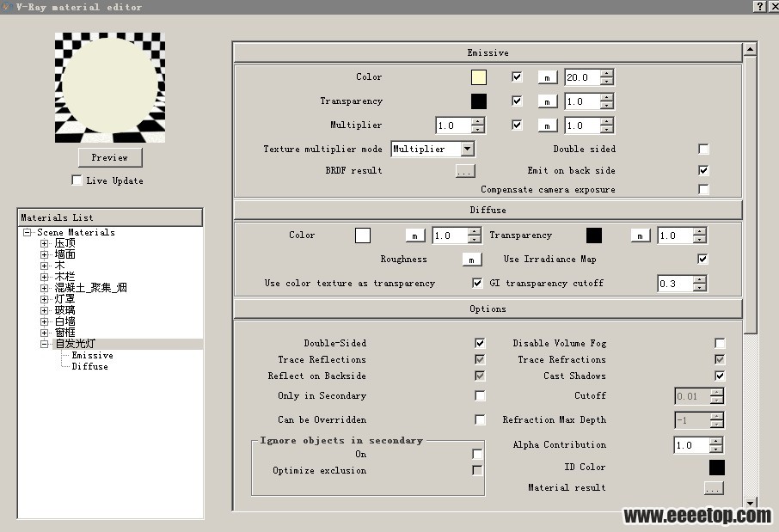Toggle Use color texture as transparency
The height and width of the screenshot is (532, 779).
(477, 283)
